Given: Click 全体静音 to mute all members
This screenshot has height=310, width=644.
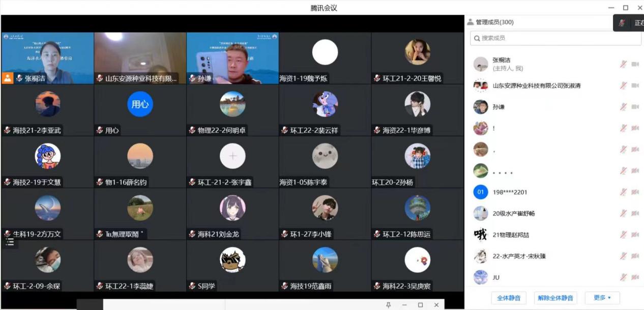Looking at the screenshot, I should point(508,298).
